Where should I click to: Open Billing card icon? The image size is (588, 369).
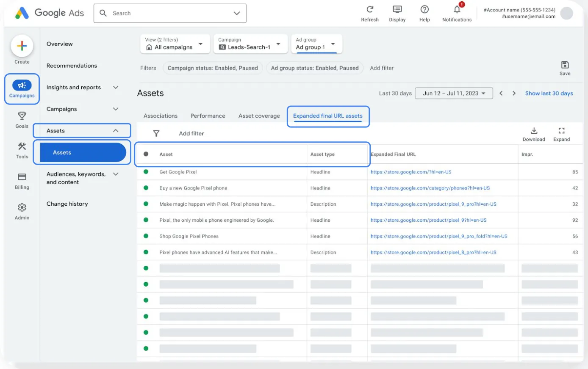(22, 177)
